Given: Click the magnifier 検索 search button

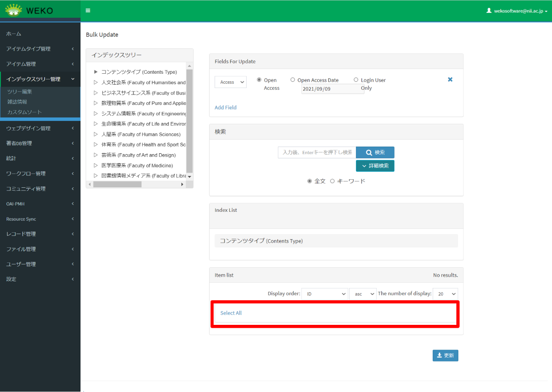Looking at the screenshot, I should (375, 152).
